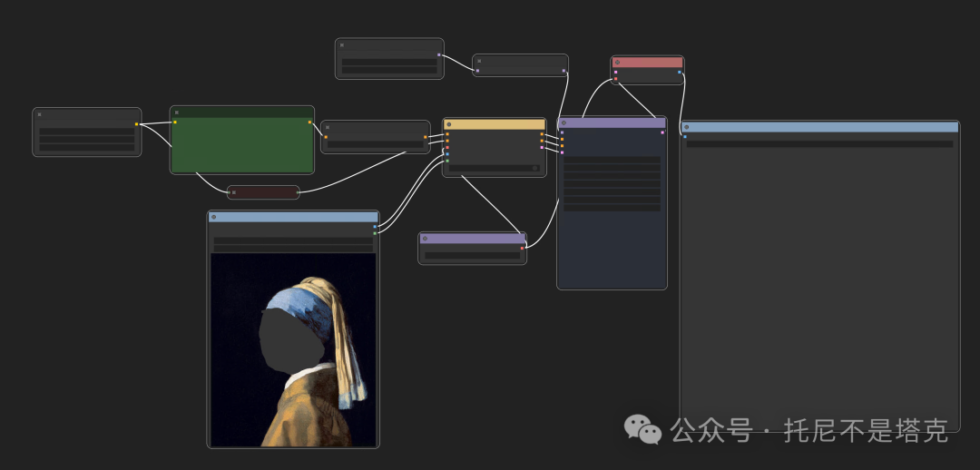Collapse the large blue output node via its dot
Image resolution: width=980 pixels, height=470 pixels.
pyautogui.click(x=686, y=127)
